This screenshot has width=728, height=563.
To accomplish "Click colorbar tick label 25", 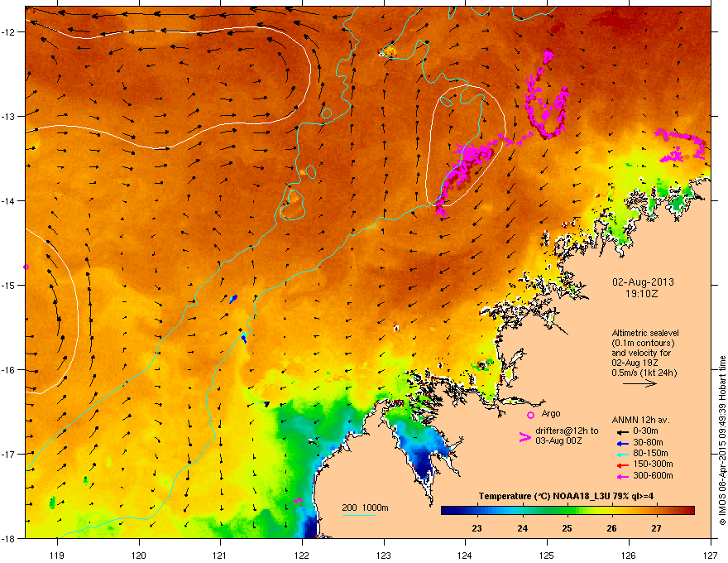I will point(567,528).
